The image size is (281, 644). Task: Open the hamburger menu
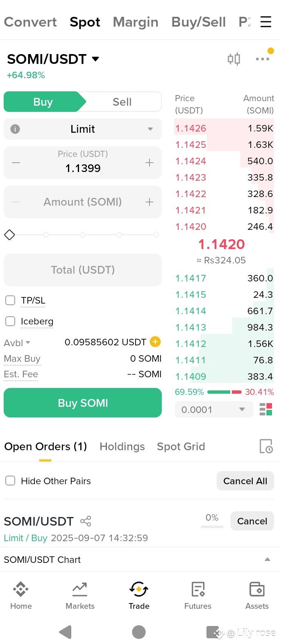click(266, 22)
